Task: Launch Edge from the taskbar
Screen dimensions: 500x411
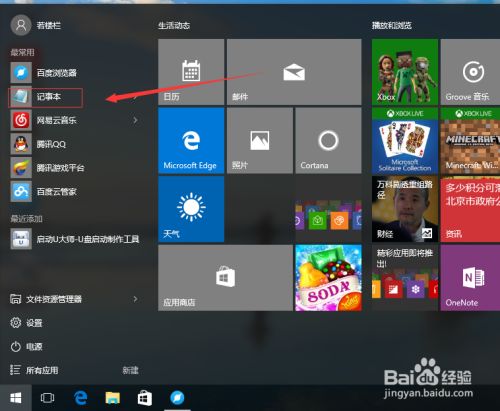Action: [81, 398]
